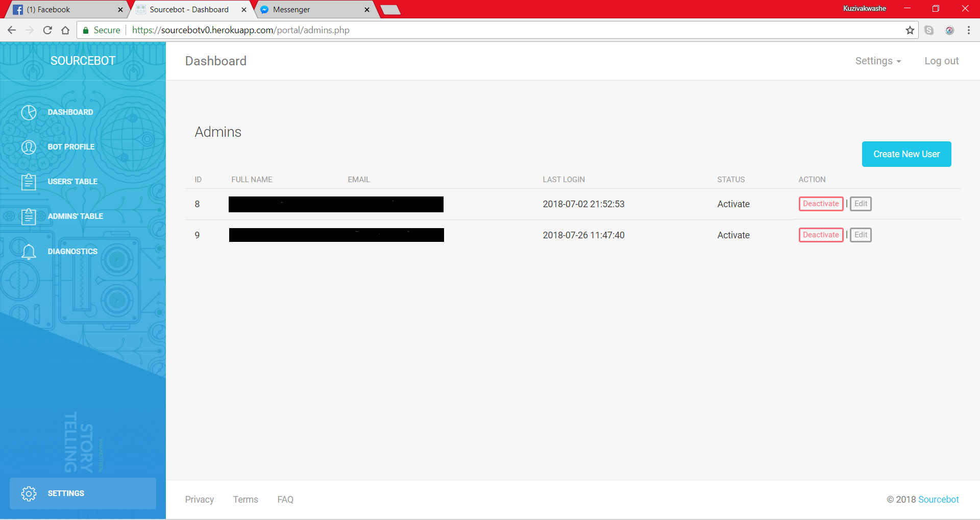Click the FULL NAME column header
The height and width of the screenshot is (520, 980).
click(x=252, y=180)
